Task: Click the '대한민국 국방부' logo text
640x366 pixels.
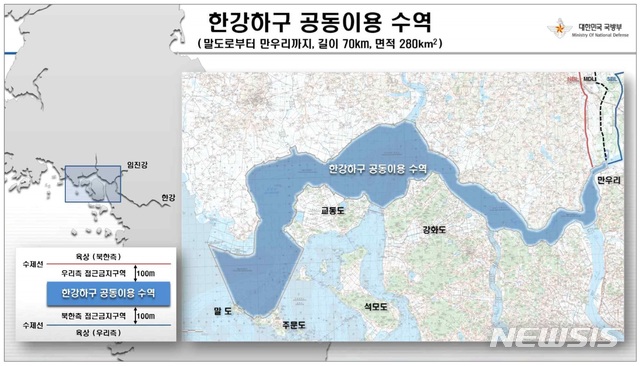Action: [600, 27]
